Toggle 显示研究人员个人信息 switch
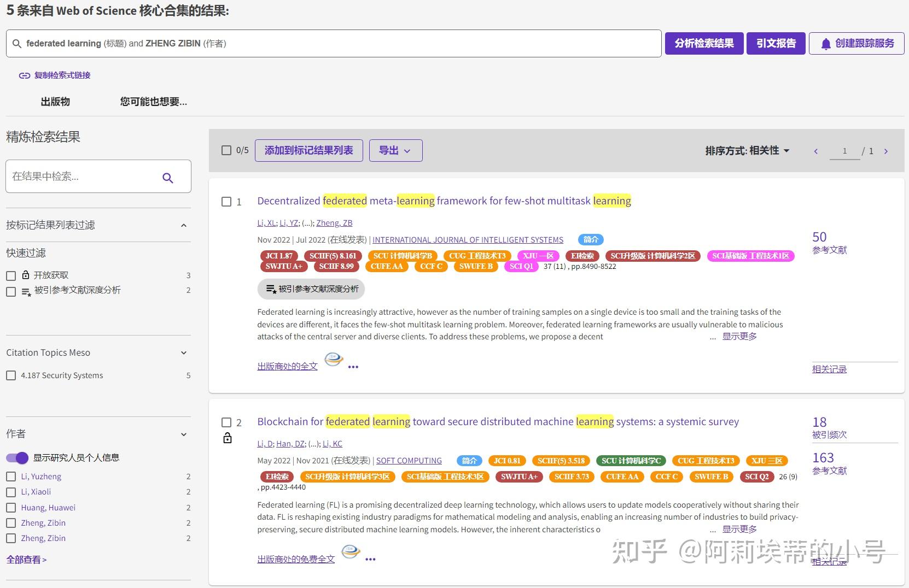This screenshot has width=909, height=588. coord(17,457)
